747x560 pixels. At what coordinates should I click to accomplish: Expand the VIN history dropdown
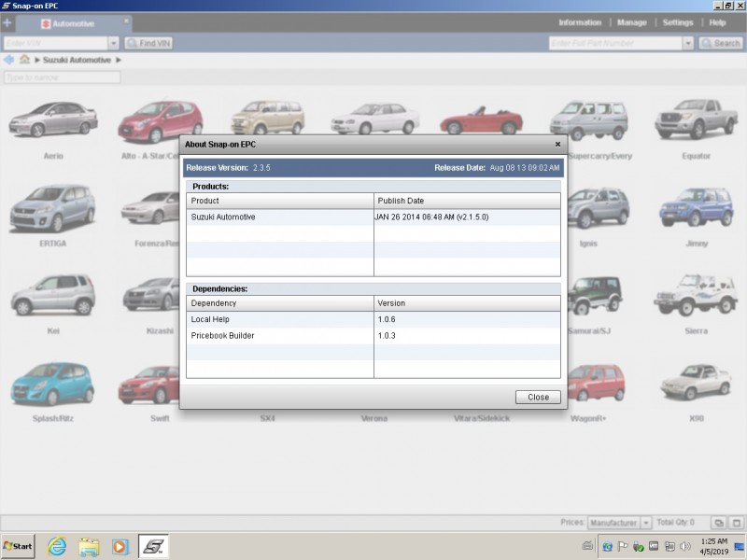[113, 43]
